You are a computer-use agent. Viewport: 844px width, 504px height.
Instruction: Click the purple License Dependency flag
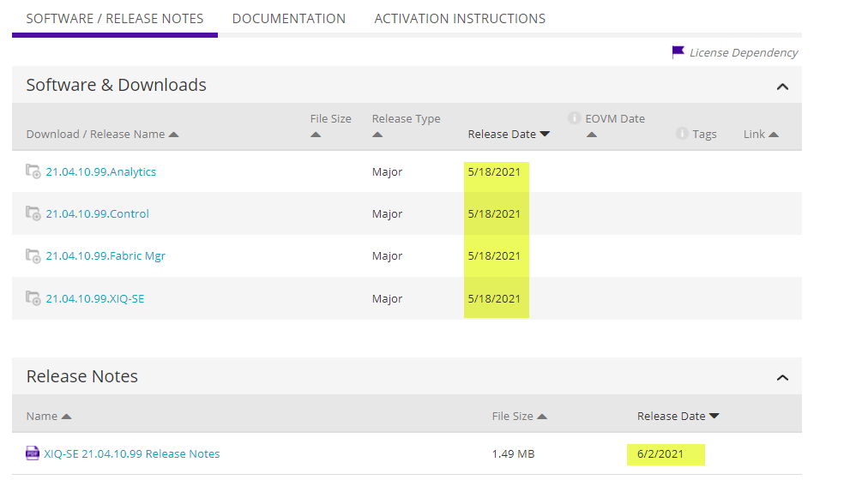pyautogui.click(x=678, y=52)
